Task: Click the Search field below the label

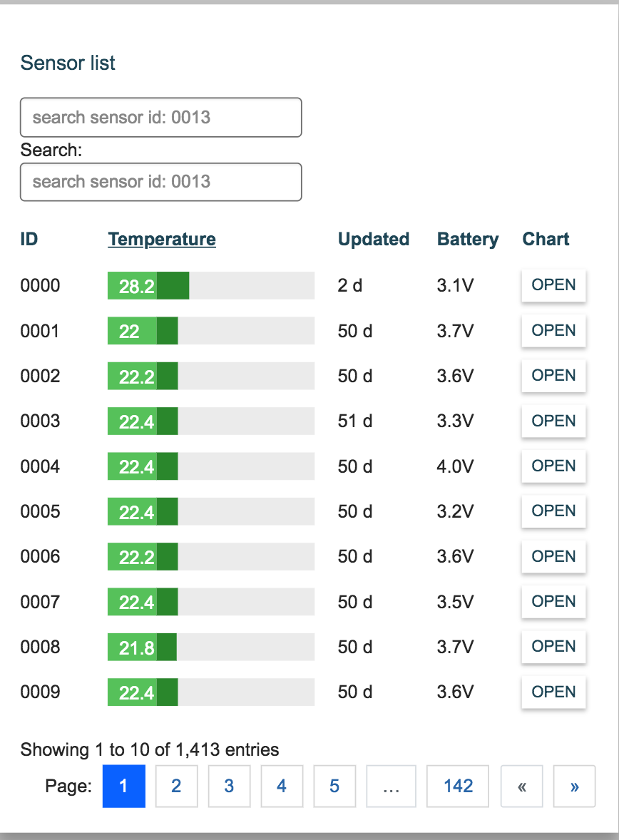Action: (x=160, y=182)
